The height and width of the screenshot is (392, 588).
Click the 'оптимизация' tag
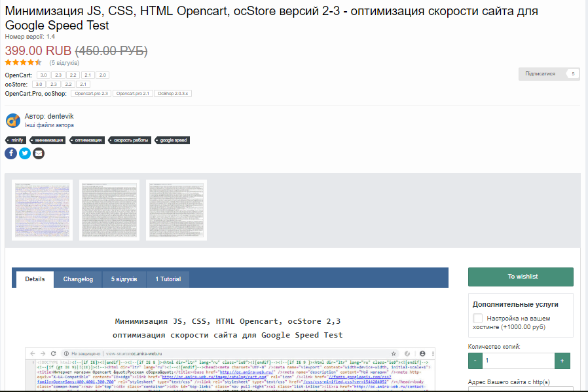coord(87,140)
